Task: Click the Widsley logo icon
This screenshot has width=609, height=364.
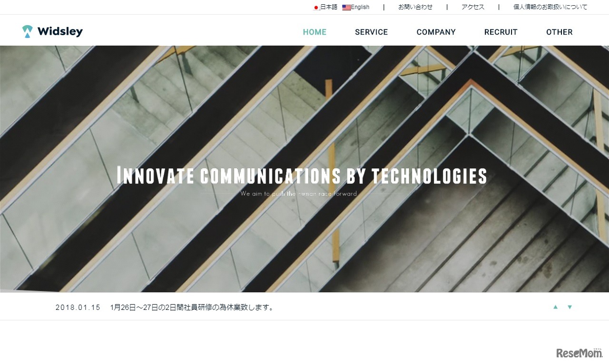Action: [x=28, y=31]
